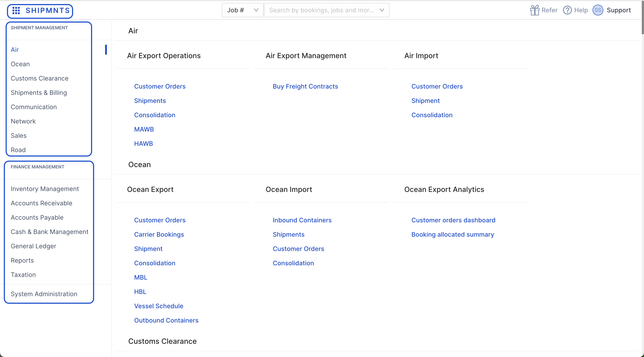Open Reports in Finance Management
644x357 pixels.
pyautogui.click(x=22, y=260)
